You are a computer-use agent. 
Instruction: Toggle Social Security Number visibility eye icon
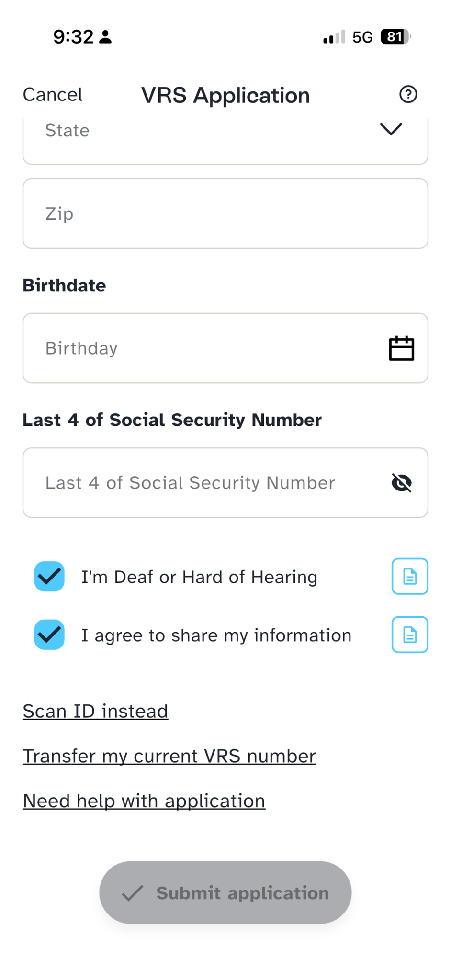pos(401,482)
